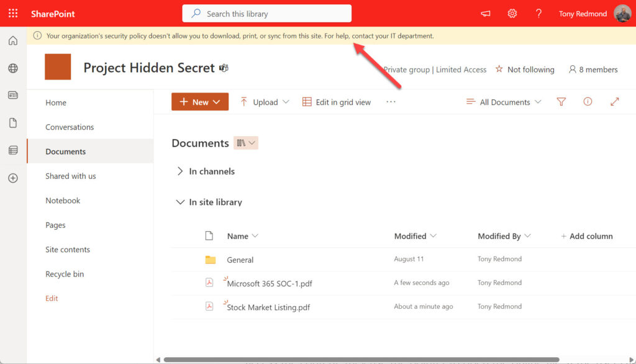Click the info icon in the policy banner
The width and height of the screenshot is (636, 364).
[37, 35]
